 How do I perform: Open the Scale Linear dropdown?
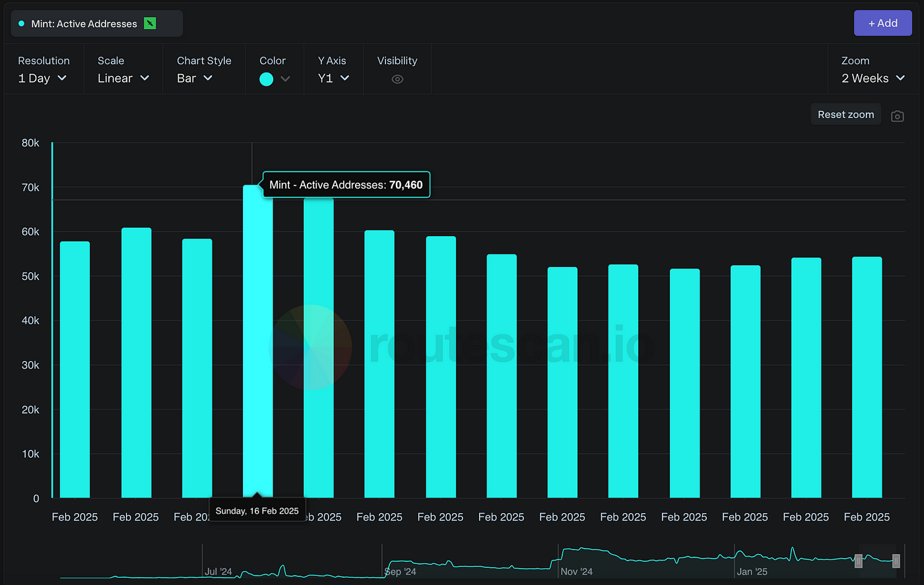pyautogui.click(x=123, y=78)
